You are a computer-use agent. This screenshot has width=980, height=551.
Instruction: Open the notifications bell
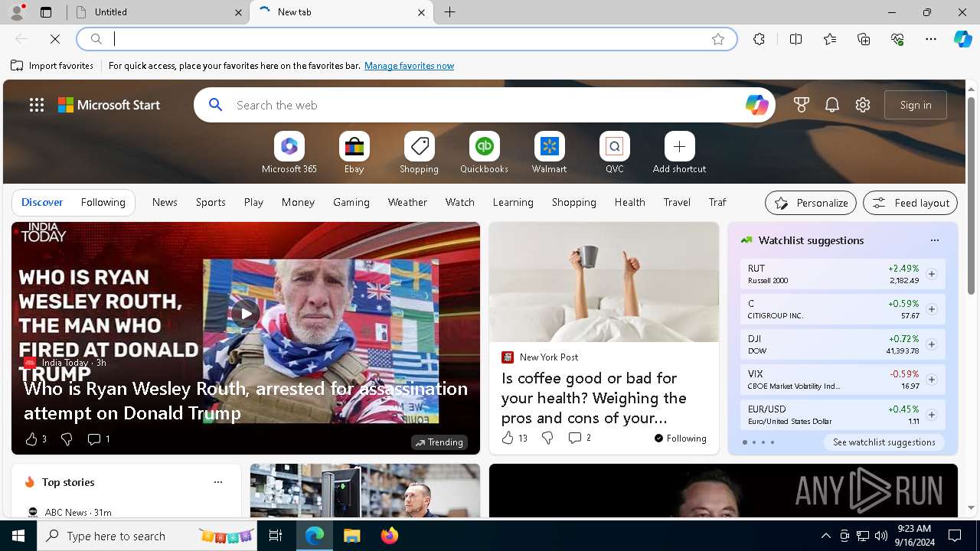click(832, 105)
